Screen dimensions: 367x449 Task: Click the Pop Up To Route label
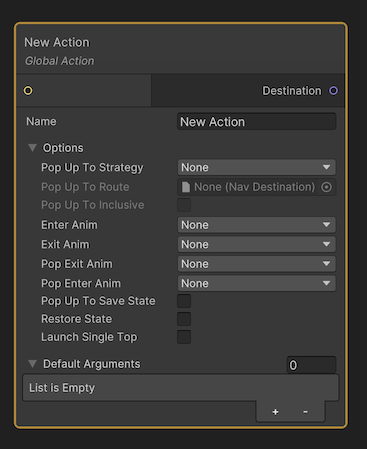[85, 187]
